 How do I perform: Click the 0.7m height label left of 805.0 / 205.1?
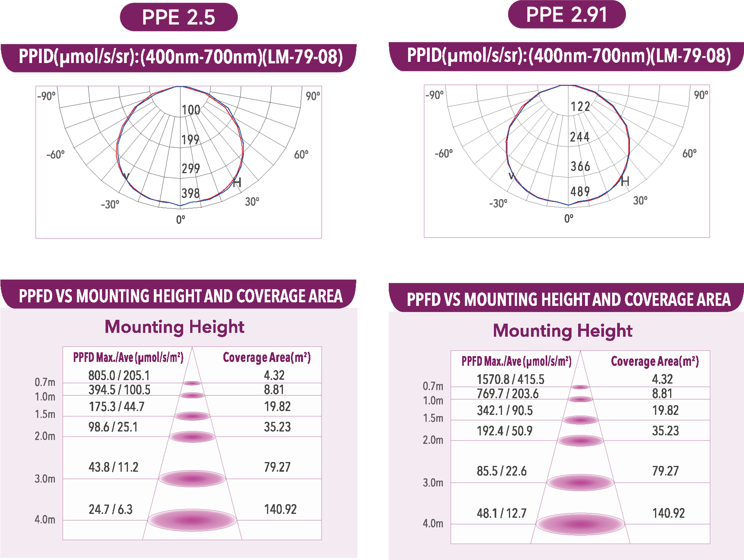pyautogui.click(x=45, y=382)
